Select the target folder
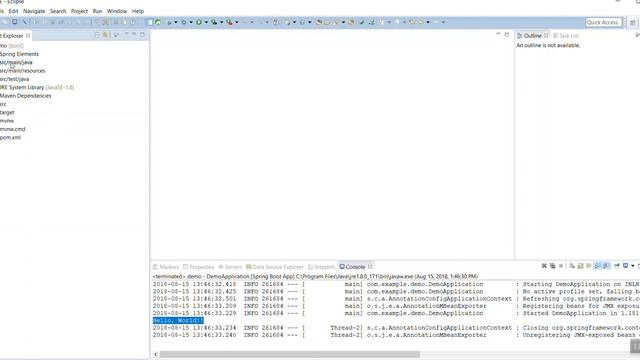Screen dimensions: 640x360 click(7, 113)
